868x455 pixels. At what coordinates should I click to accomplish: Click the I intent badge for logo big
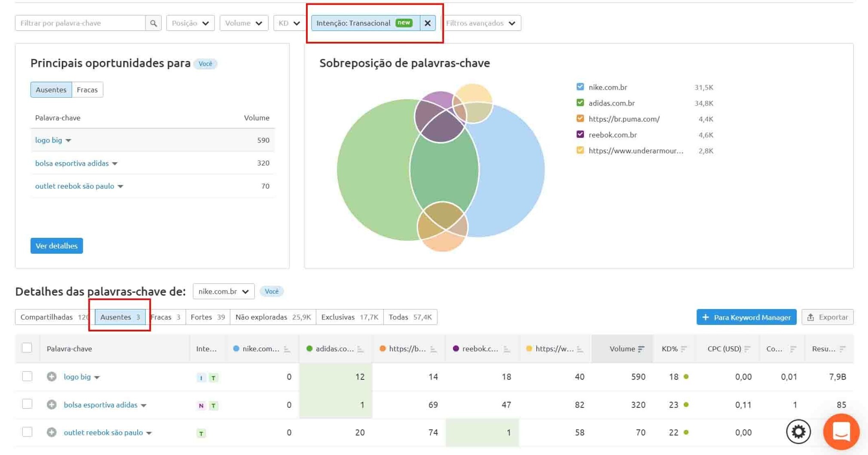(x=201, y=378)
